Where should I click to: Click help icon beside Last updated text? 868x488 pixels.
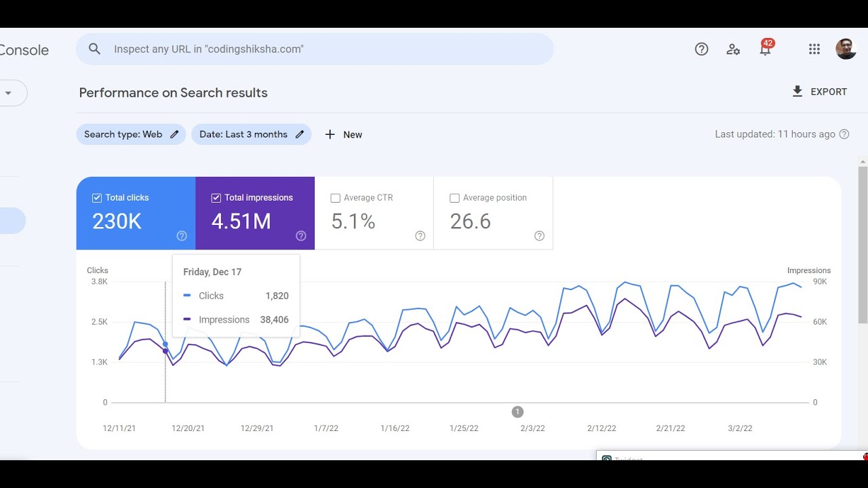(844, 134)
